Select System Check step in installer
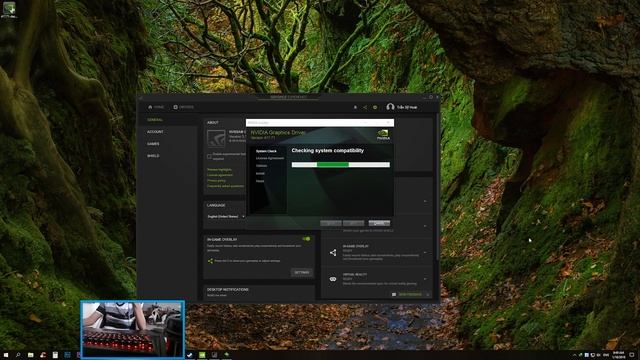 (x=266, y=151)
